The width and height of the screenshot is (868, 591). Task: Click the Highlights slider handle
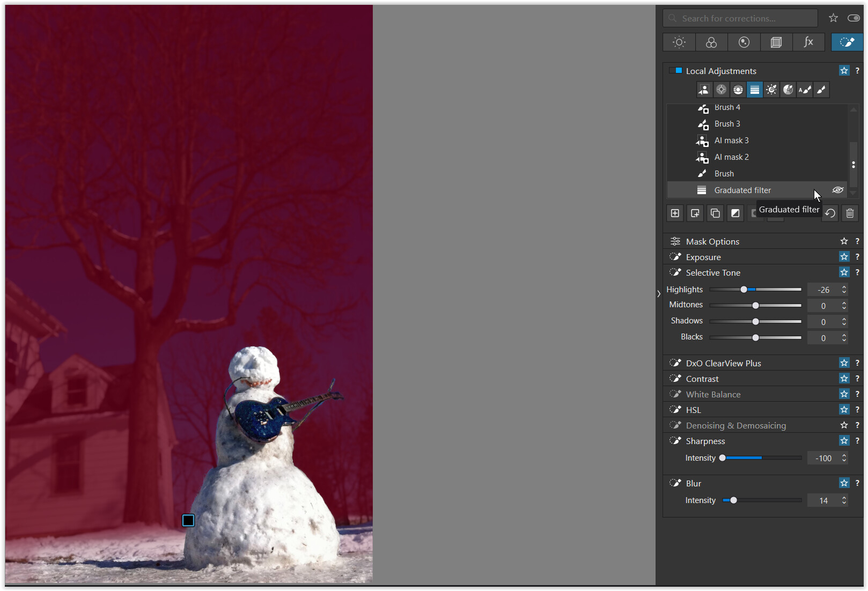pos(744,290)
